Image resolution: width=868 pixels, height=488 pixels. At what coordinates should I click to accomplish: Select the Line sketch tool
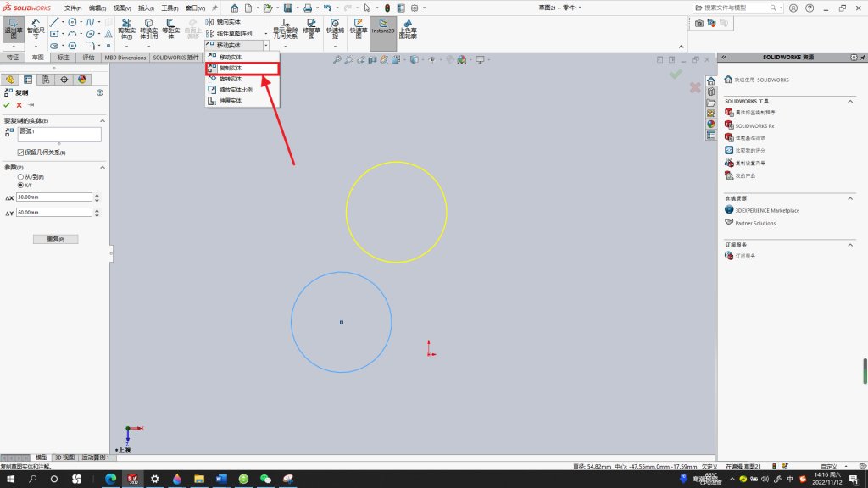tap(54, 22)
